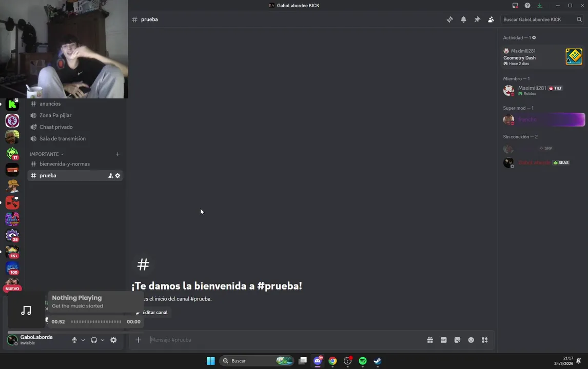The width and height of the screenshot is (588, 369).
Task: Open Spotify from taskbar
Action: [x=363, y=361]
